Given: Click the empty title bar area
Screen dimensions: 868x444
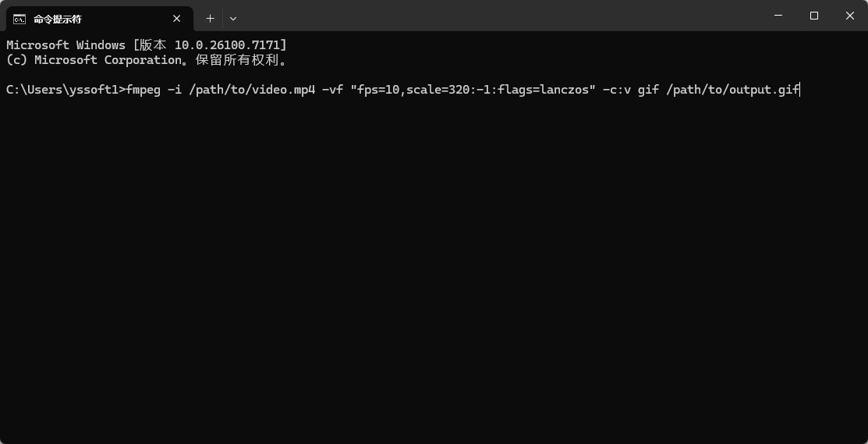Looking at the screenshot, I should [x=499, y=16].
